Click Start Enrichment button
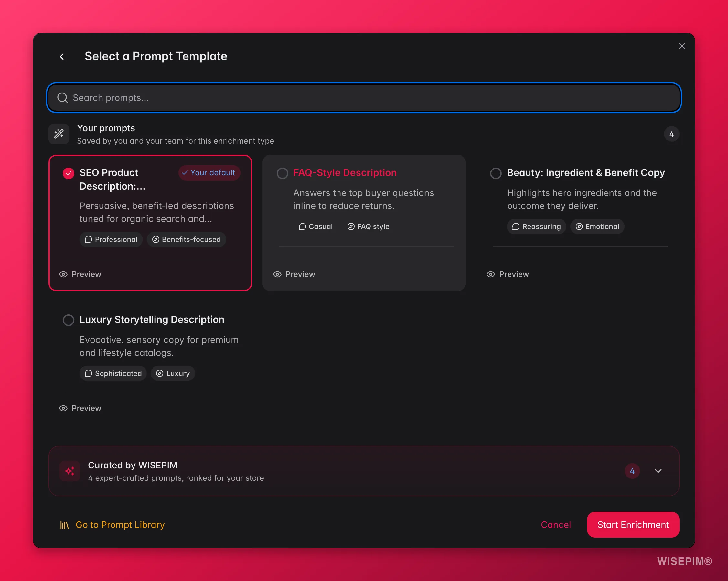This screenshot has height=581, width=728. [633, 525]
